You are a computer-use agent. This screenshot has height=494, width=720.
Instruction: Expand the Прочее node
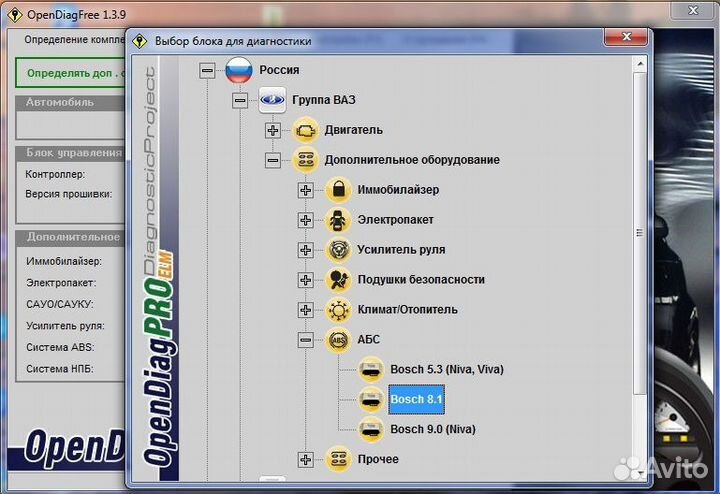[306, 460]
